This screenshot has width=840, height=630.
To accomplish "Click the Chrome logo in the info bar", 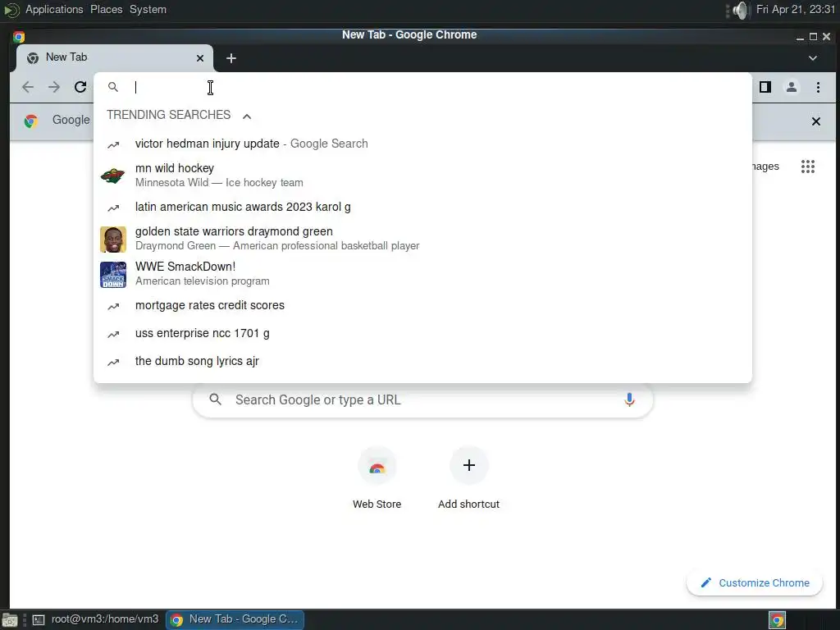I will (31, 121).
